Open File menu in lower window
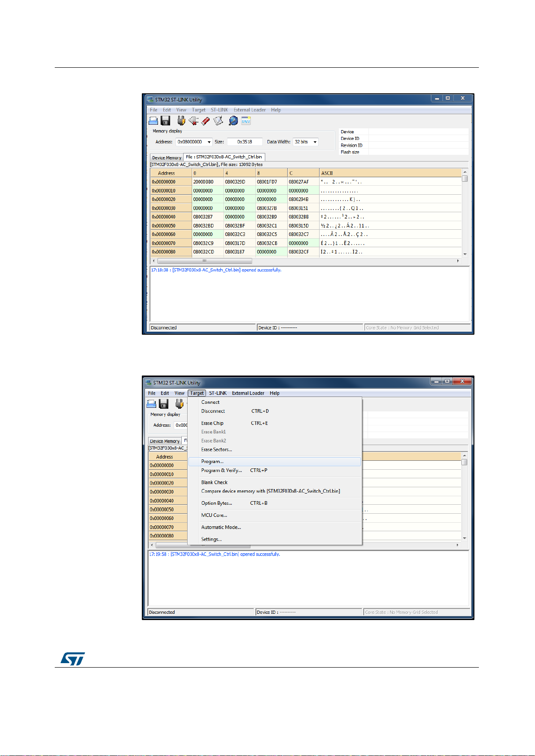 152,393
